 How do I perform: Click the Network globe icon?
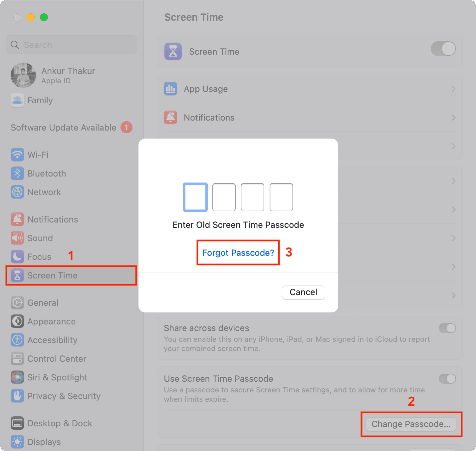pyautogui.click(x=17, y=192)
